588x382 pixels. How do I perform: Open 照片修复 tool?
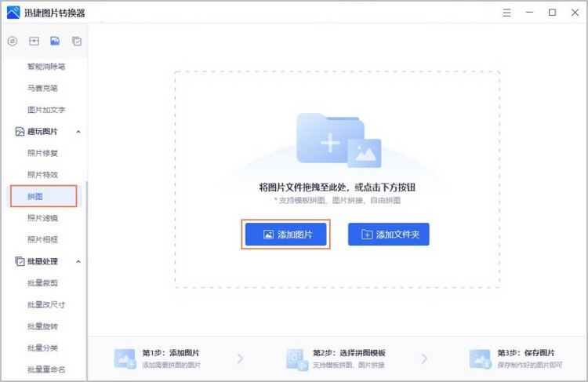pyautogui.click(x=42, y=153)
